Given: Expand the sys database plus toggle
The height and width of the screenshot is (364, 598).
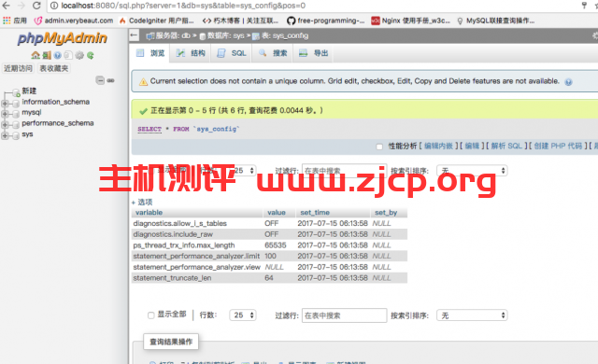Looking at the screenshot, I should [x=5, y=135].
